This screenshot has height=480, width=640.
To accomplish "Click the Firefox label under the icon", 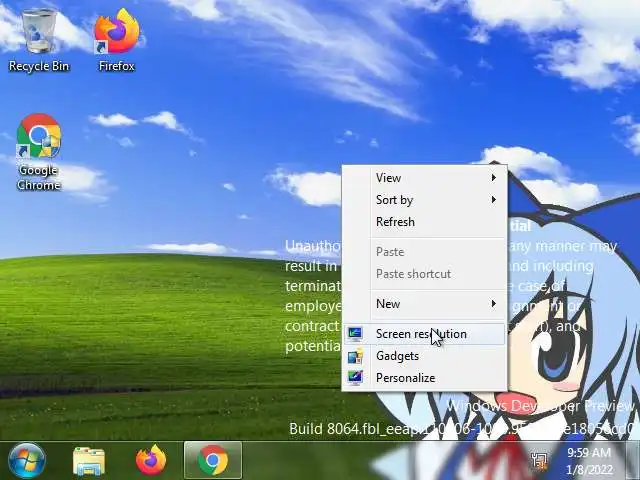I will pyautogui.click(x=117, y=66).
